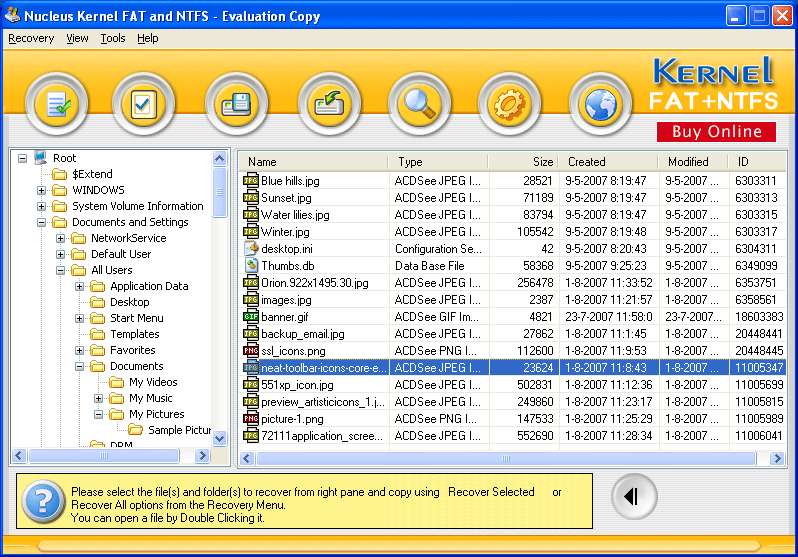Select the 72111application_scree... file
Screen dimensions: 798x557
(512, 436)
